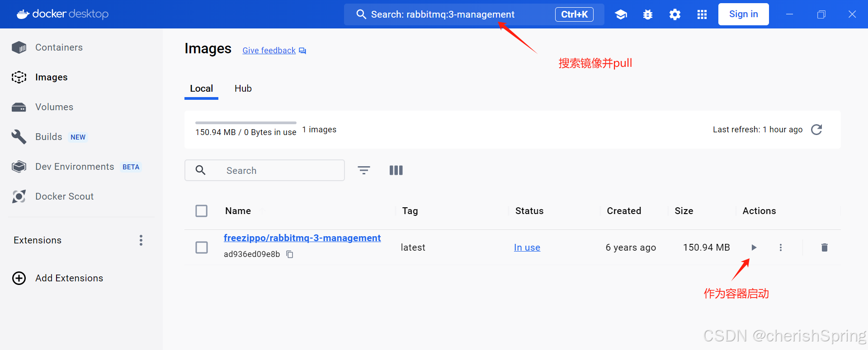
Task: Sort by the Size column header
Action: [684, 211]
